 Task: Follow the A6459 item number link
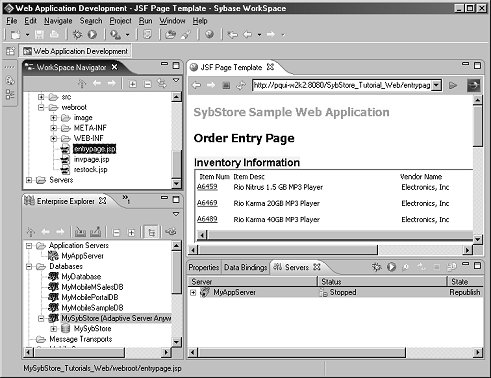pyautogui.click(x=207, y=187)
